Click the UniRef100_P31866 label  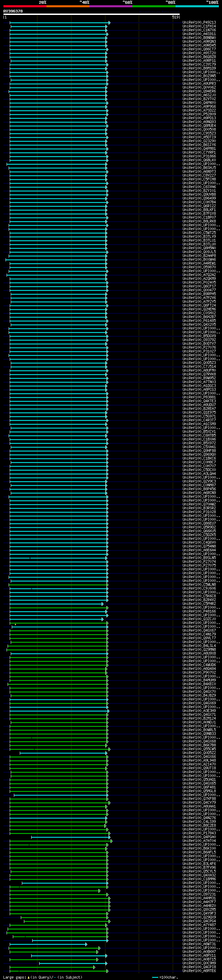point(199,156)
